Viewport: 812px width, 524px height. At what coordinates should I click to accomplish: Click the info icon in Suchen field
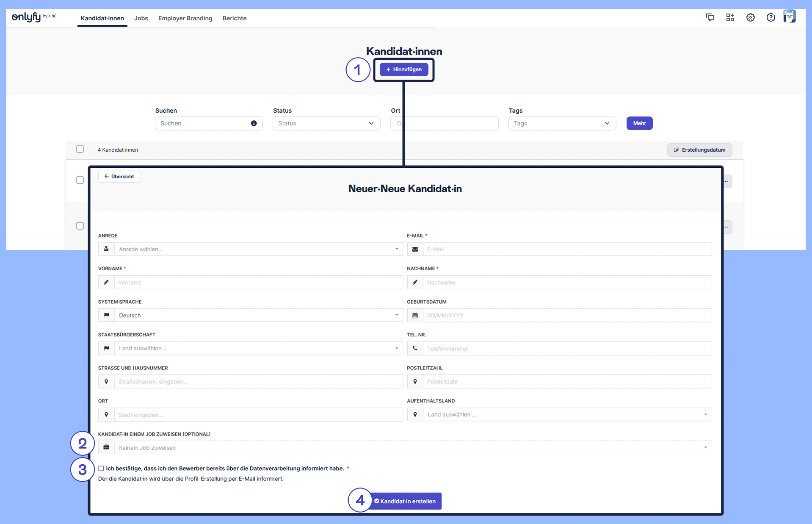click(x=254, y=123)
